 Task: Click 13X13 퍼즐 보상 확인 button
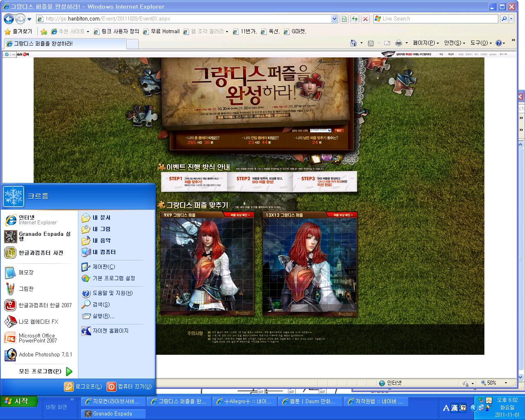click(x=342, y=215)
